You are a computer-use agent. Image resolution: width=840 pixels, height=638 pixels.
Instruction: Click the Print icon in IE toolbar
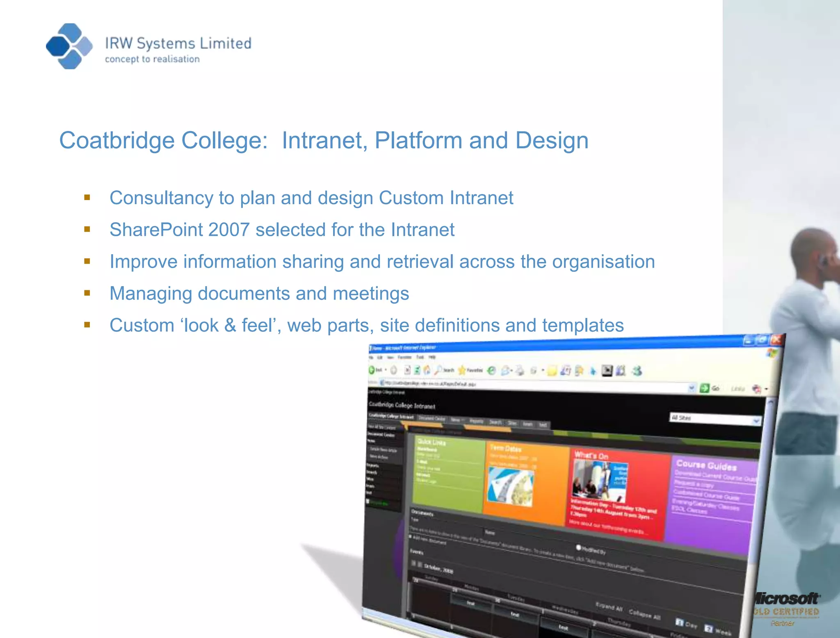coord(520,371)
